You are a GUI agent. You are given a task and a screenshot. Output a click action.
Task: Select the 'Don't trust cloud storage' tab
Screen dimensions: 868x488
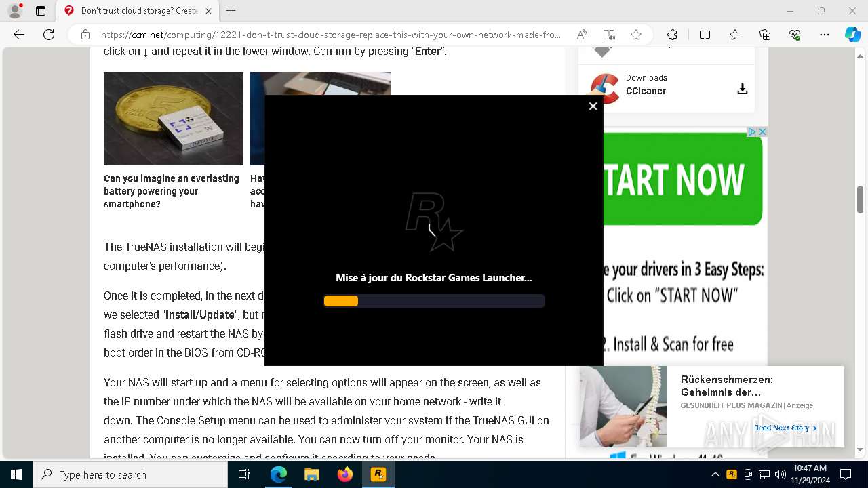tap(138, 11)
